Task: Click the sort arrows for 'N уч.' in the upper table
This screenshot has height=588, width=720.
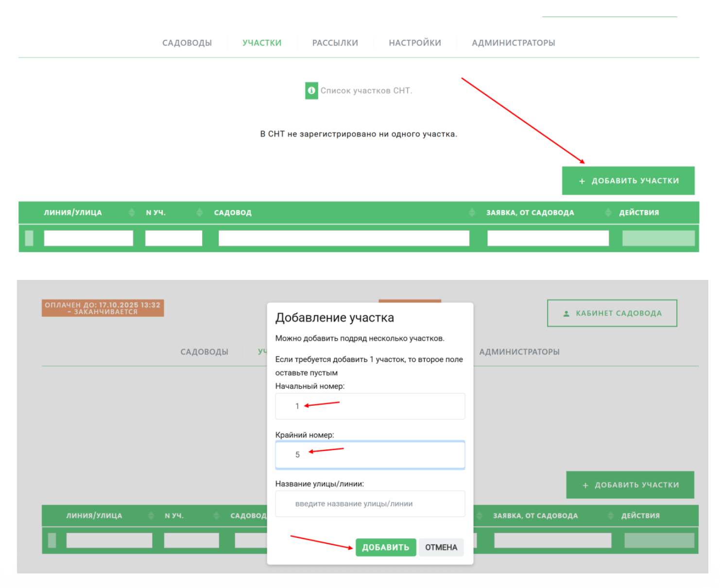Action: [199, 212]
